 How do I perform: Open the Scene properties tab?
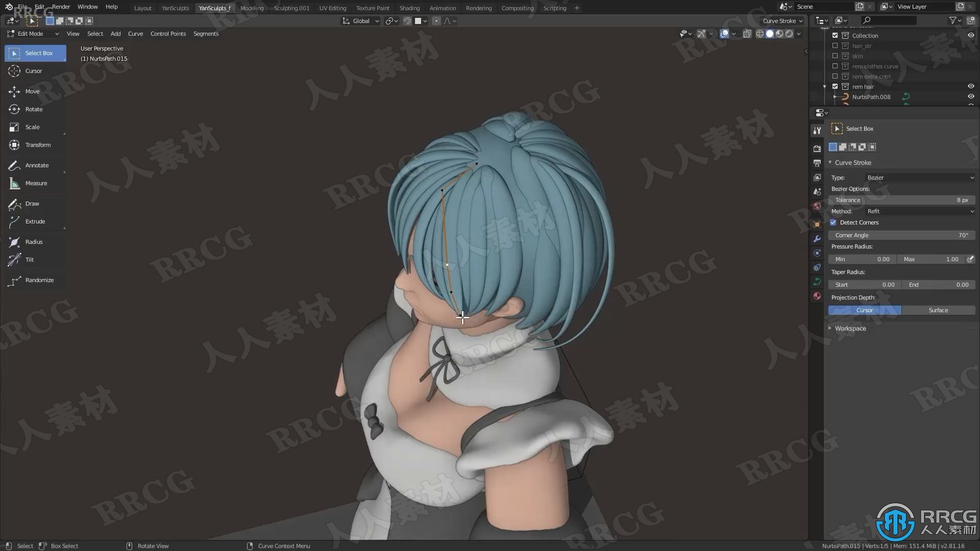pyautogui.click(x=817, y=191)
